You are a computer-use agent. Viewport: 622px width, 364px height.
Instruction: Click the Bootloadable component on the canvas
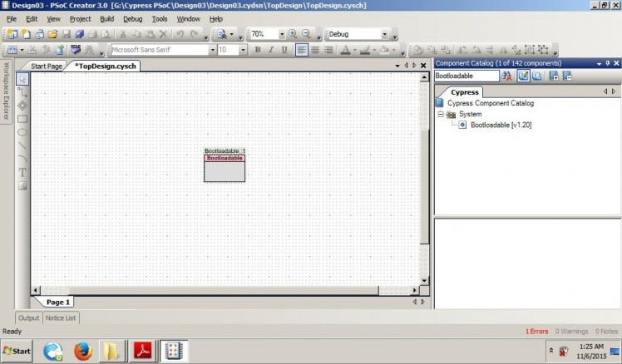coord(225,168)
